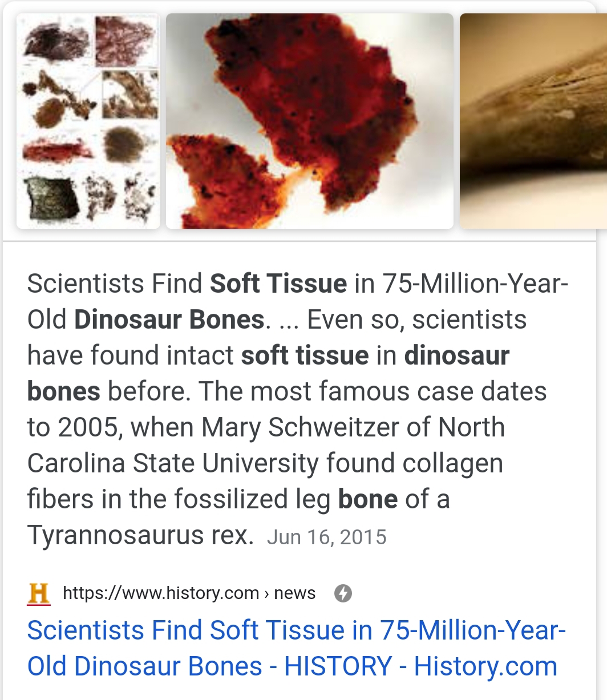Open the 'Scientists Find Soft Tissue' blue headline link
Viewport: 607px width, 700px height.
pyautogui.click(x=296, y=648)
